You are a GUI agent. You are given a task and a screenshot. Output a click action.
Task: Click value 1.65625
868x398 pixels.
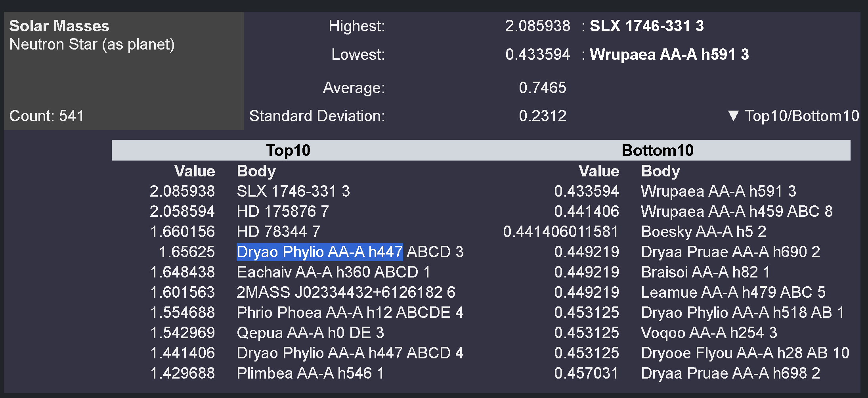pyautogui.click(x=187, y=252)
